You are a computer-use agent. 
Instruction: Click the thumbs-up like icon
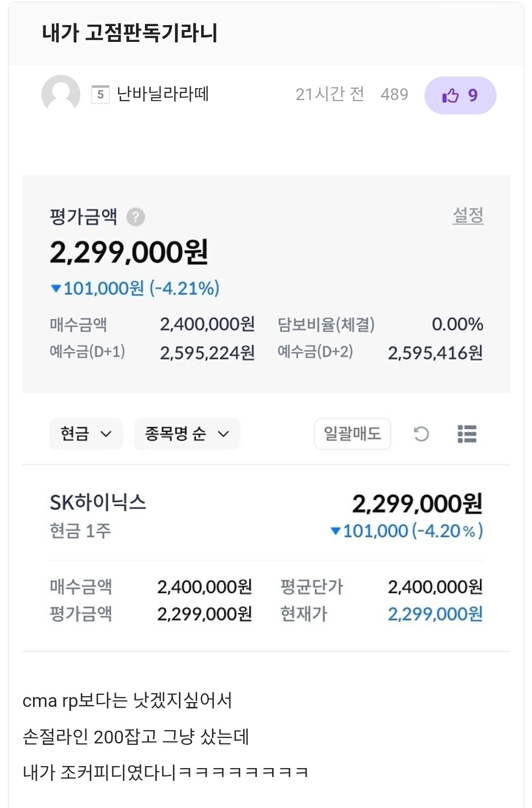pos(450,95)
